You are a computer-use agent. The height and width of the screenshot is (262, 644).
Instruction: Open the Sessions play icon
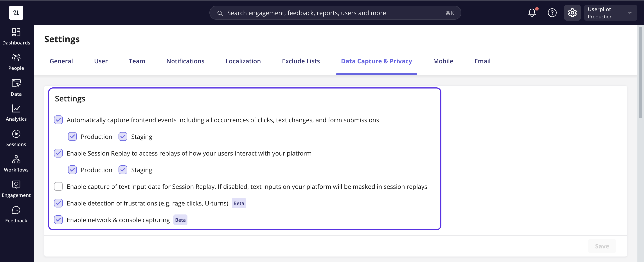16,134
